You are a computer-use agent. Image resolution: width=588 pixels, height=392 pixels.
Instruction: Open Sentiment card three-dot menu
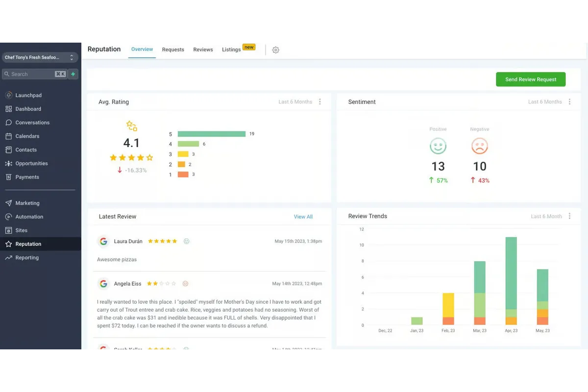(569, 102)
